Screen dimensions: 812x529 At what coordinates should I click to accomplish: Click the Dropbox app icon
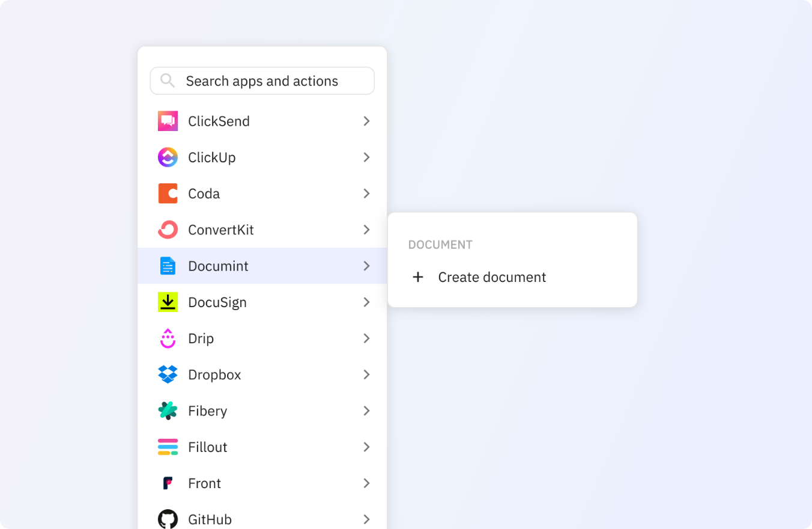click(168, 375)
